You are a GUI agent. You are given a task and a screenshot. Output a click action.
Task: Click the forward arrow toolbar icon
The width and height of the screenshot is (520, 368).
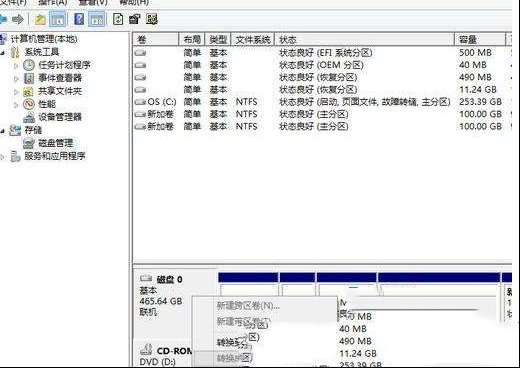coord(18,19)
